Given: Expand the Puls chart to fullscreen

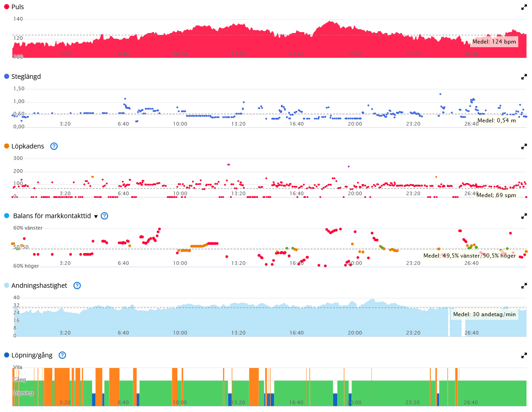Looking at the screenshot, I should coord(524,7).
